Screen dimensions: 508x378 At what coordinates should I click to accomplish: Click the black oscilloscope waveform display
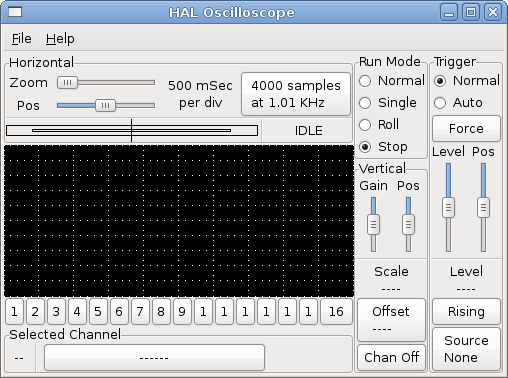coord(179,221)
